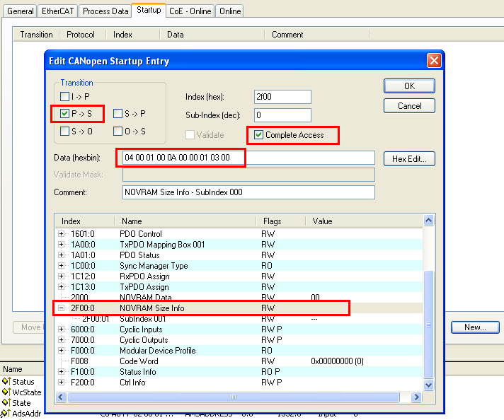Check the O -> S transition checkbox
504x420 pixels.
118,131
